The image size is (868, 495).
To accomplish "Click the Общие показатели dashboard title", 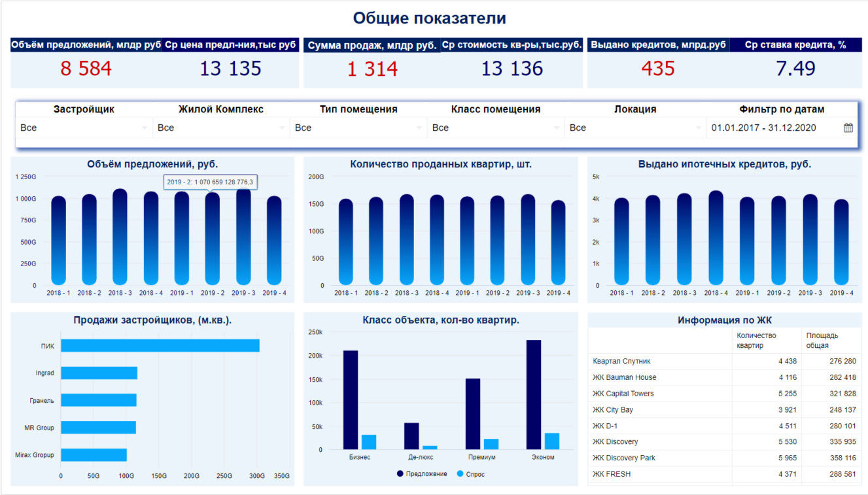I will coord(430,18).
